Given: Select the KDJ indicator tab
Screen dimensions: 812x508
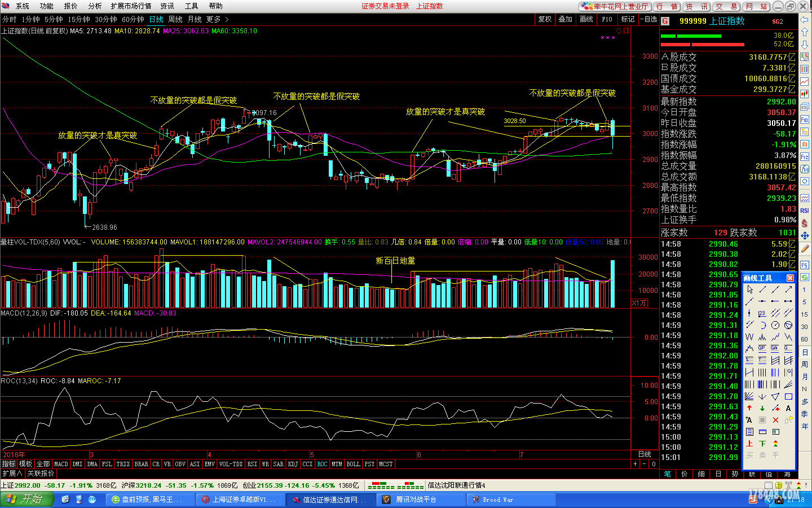Looking at the screenshot, I should click(293, 464).
